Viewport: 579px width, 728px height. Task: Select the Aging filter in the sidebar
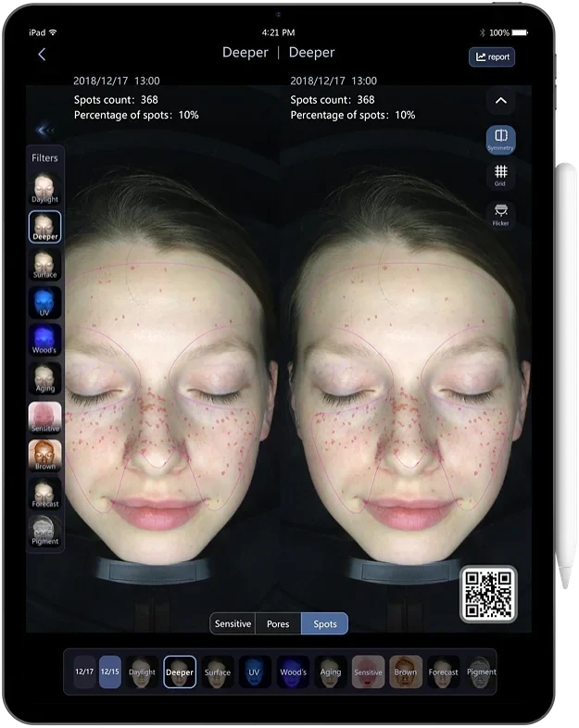(x=44, y=378)
